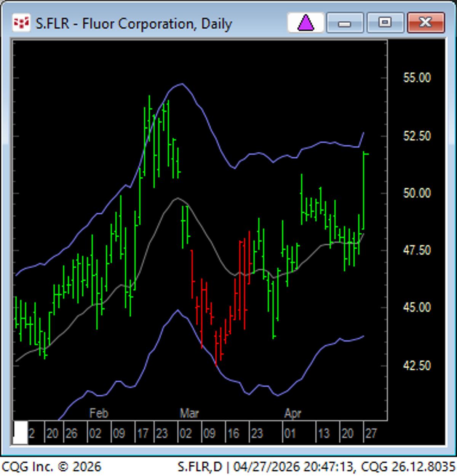
Task: Click the 47.50 price axis label
Action: tap(417, 250)
